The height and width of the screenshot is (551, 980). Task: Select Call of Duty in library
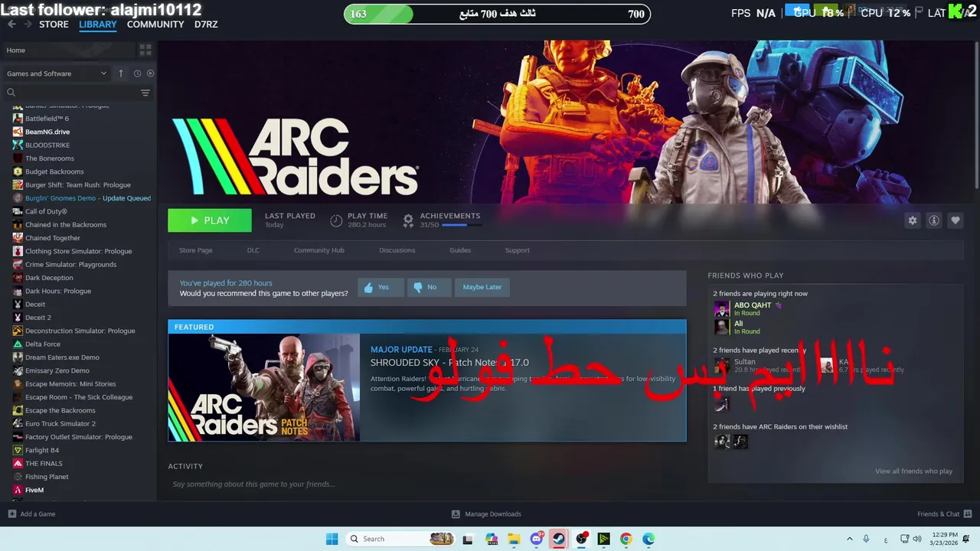click(x=46, y=211)
